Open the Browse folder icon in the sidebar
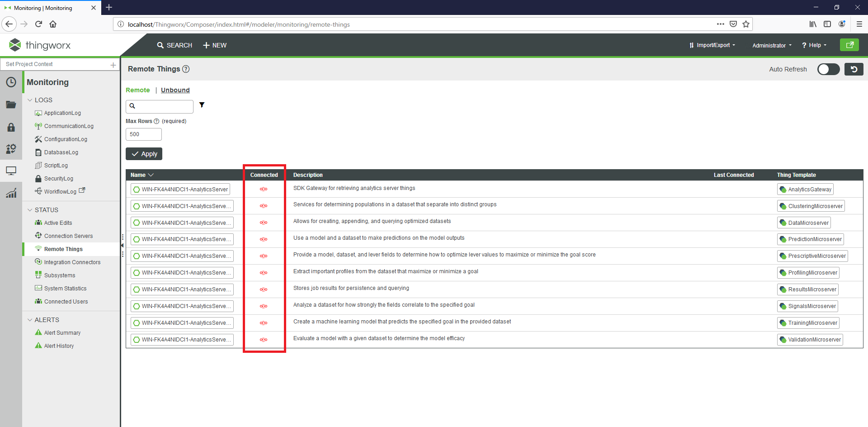This screenshot has height=427, width=868. [x=11, y=104]
